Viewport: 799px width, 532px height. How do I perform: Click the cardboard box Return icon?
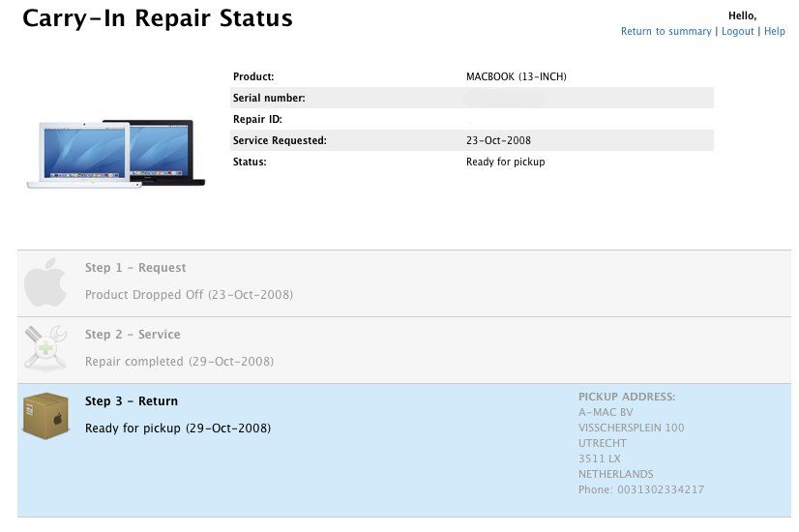(x=45, y=417)
